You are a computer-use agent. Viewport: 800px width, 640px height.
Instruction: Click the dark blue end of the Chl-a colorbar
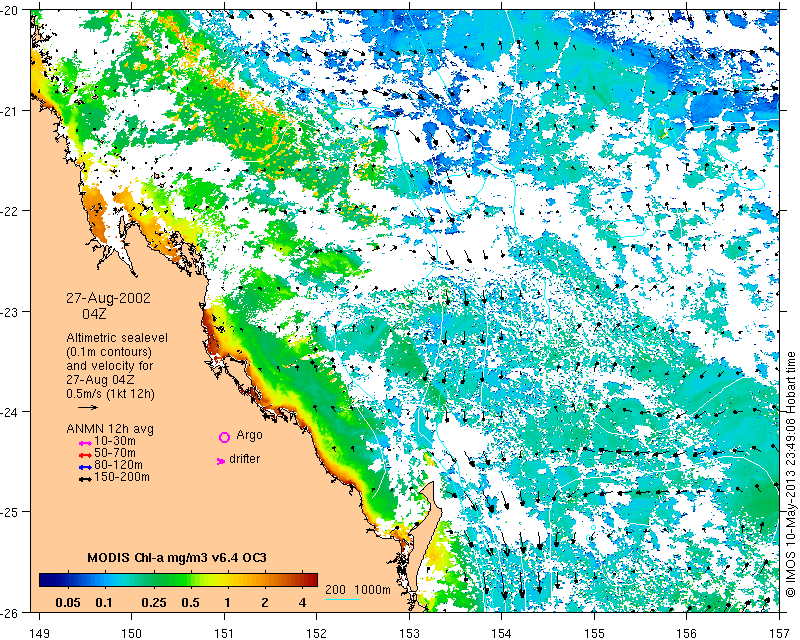(47, 580)
